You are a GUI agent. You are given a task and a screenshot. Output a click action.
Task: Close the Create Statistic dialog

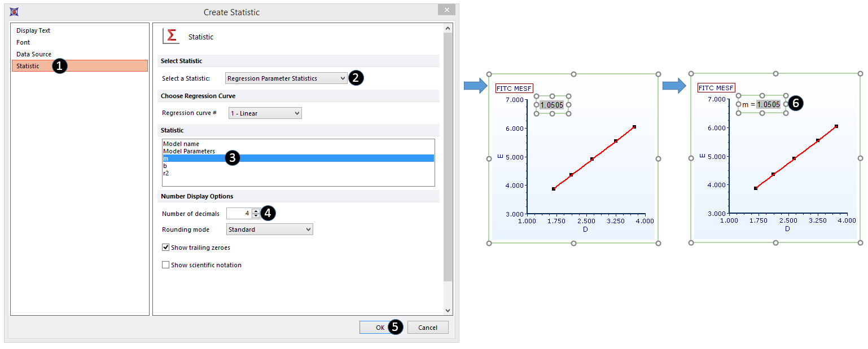[446, 10]
